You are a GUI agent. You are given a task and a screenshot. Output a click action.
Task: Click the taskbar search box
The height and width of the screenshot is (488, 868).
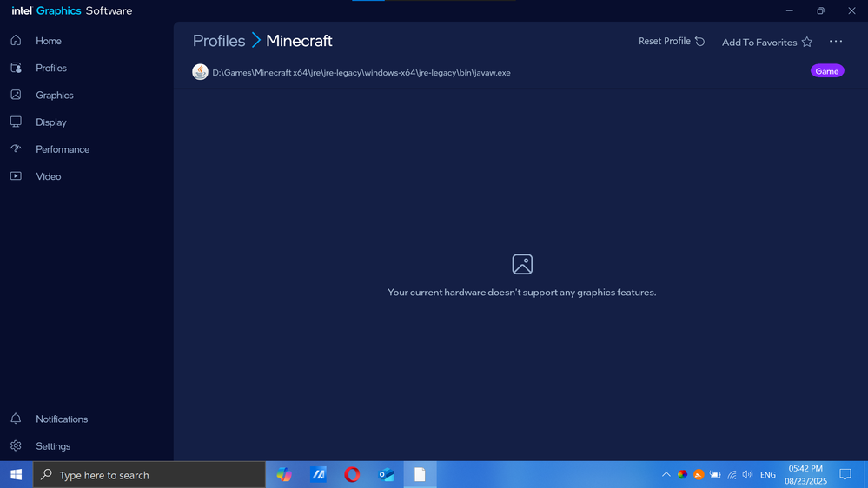[x=149, y=475]
